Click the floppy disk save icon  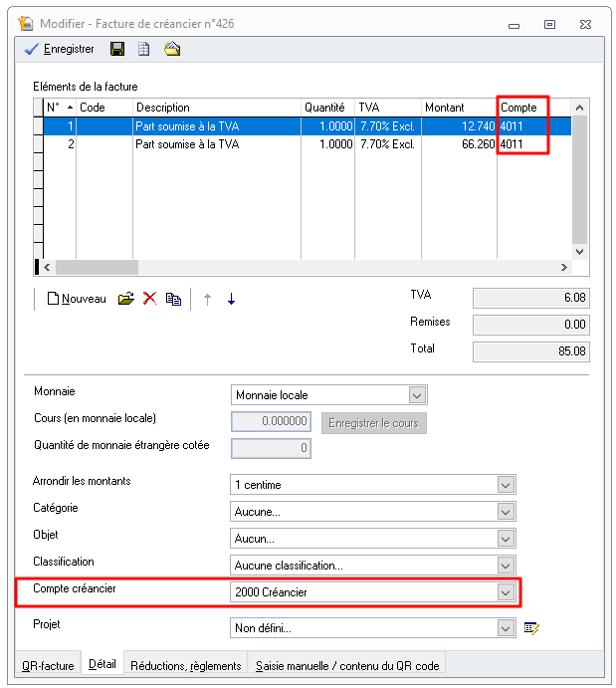click(x=117, y=49)
